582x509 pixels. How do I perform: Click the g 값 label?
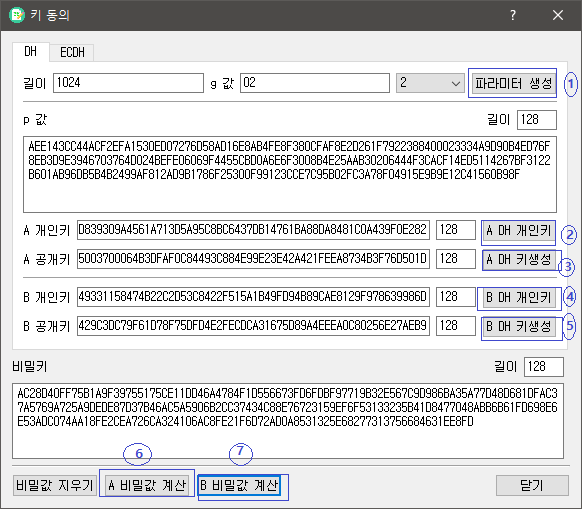[x=222, y=83]
